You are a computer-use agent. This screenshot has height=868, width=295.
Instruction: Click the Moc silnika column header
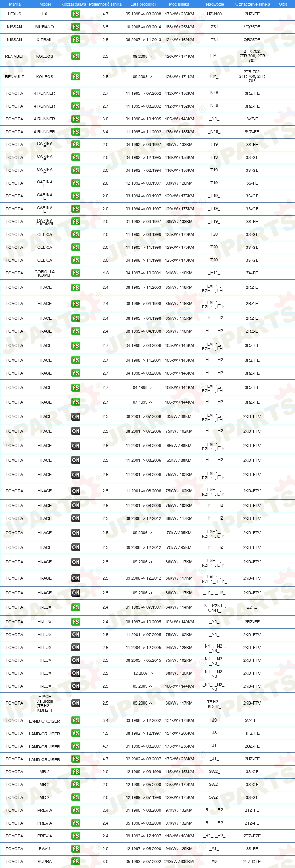(x=179, y=4)
